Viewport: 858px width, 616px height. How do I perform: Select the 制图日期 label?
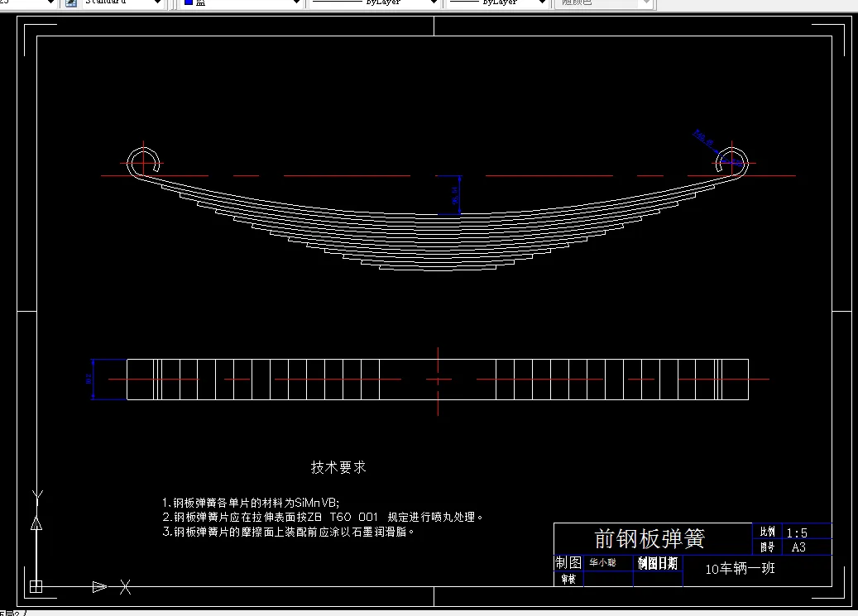tap(658, 563)
